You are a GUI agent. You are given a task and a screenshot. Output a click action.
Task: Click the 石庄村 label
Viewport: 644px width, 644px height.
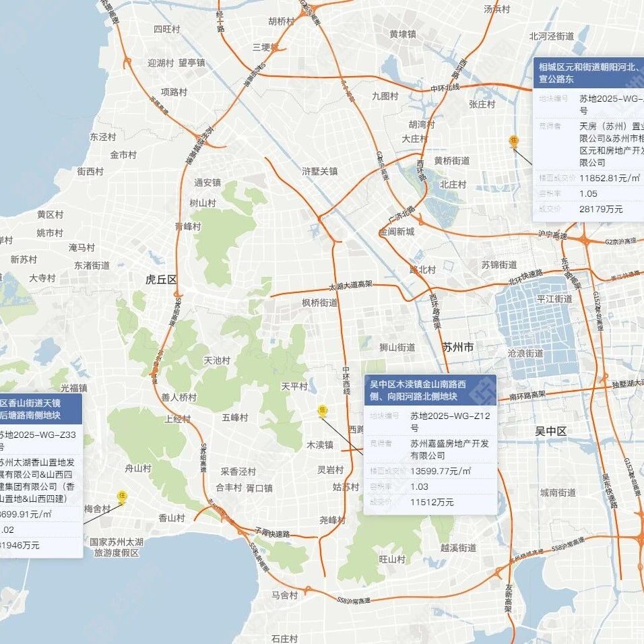[285, 639]
